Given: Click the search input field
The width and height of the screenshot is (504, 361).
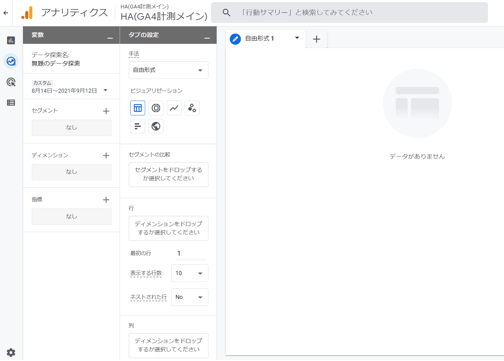Looking at the screenshot, I should tap(349, 13).
